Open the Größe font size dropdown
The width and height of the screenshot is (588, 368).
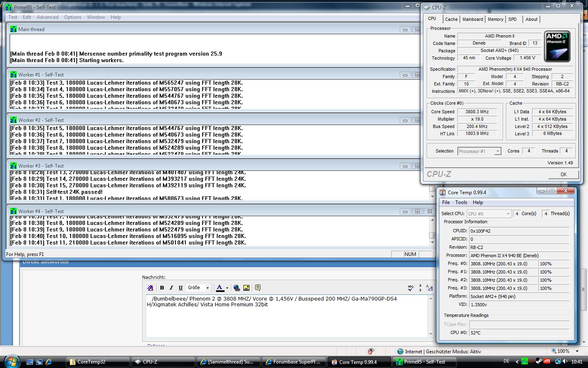(x=198, y=288)
